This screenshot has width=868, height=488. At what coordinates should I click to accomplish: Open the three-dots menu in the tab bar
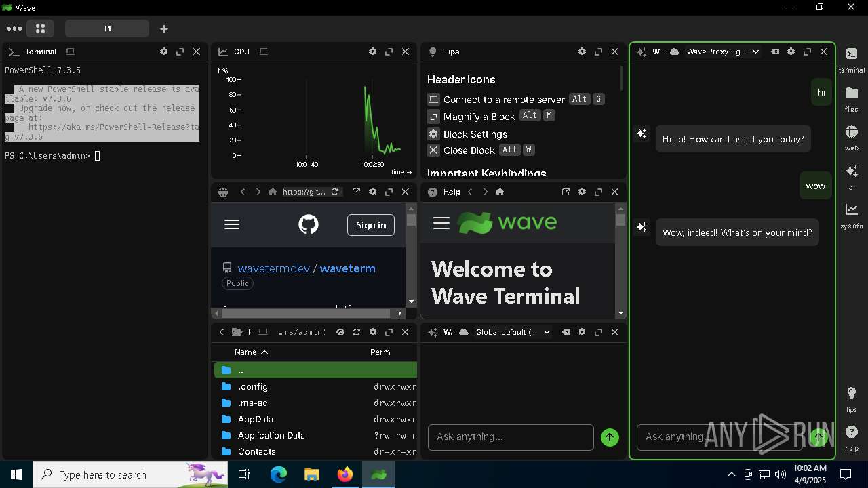[14, 28]
